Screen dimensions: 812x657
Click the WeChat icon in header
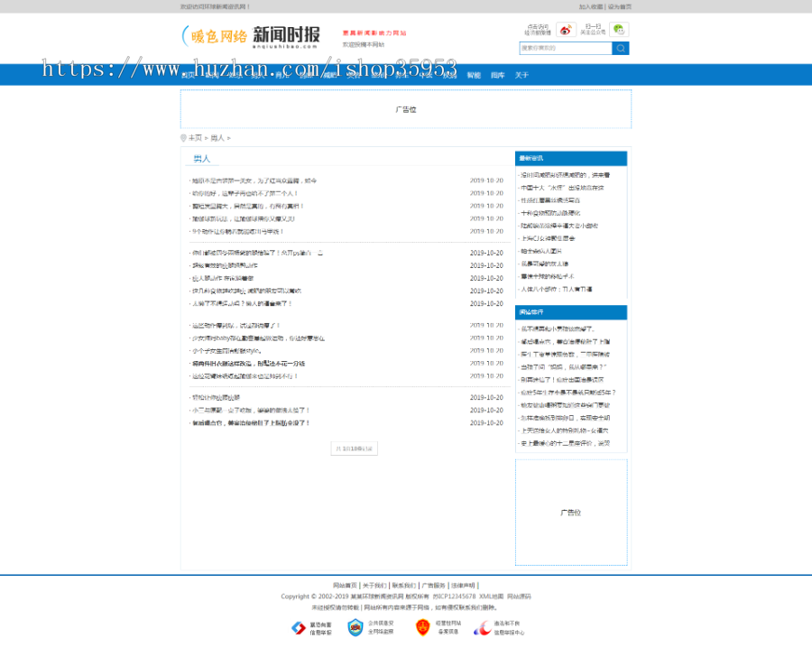[x=619, y=30]
